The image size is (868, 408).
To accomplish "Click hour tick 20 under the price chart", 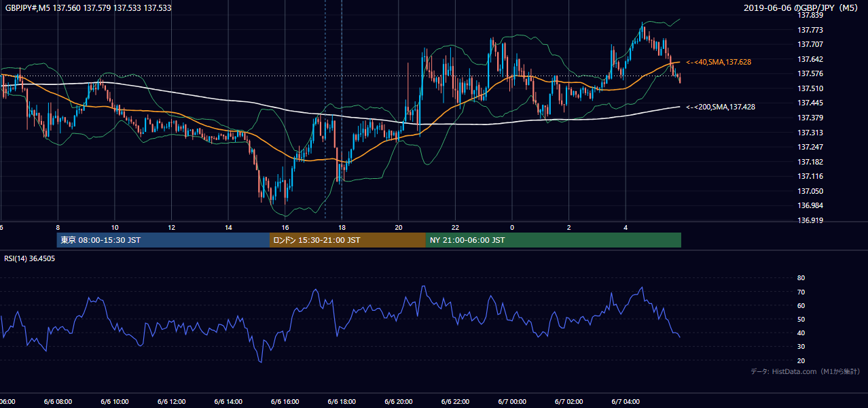I will coord(399,227).
